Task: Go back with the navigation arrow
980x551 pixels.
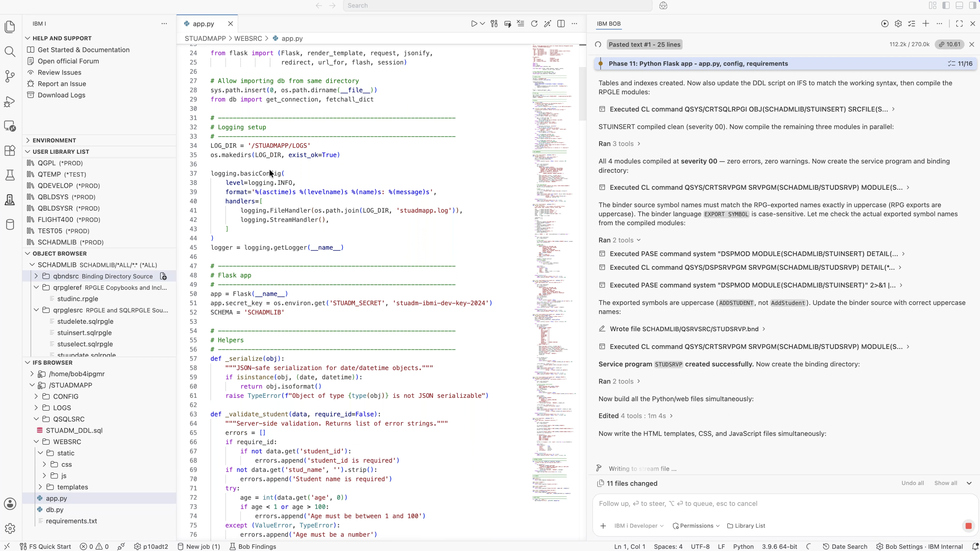Action: pyautogui.click(x=319, y=6)
